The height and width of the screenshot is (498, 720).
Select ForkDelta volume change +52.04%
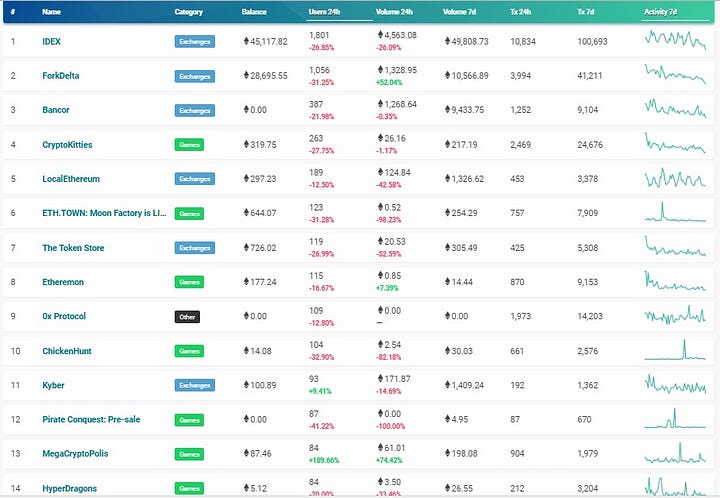389,83
